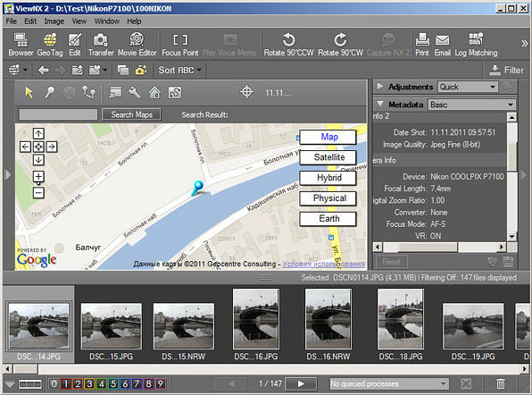532x395 pixels.
Task: Select the DSC...16.JPG thumbnail
Action: point(256,324)
